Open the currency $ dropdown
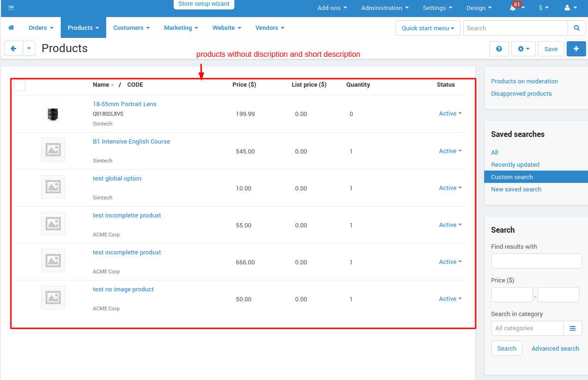Image resolution: width=588 pixels, height=380 pixels. click(x=543, y=8)
